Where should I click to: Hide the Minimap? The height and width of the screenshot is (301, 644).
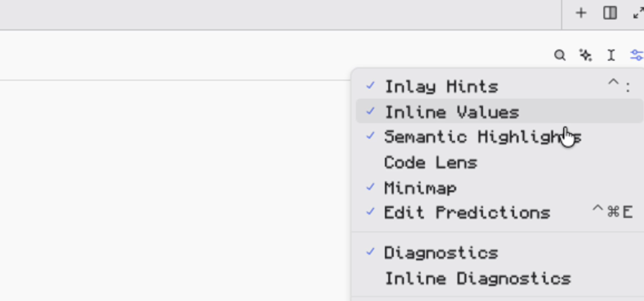[500, 188]
